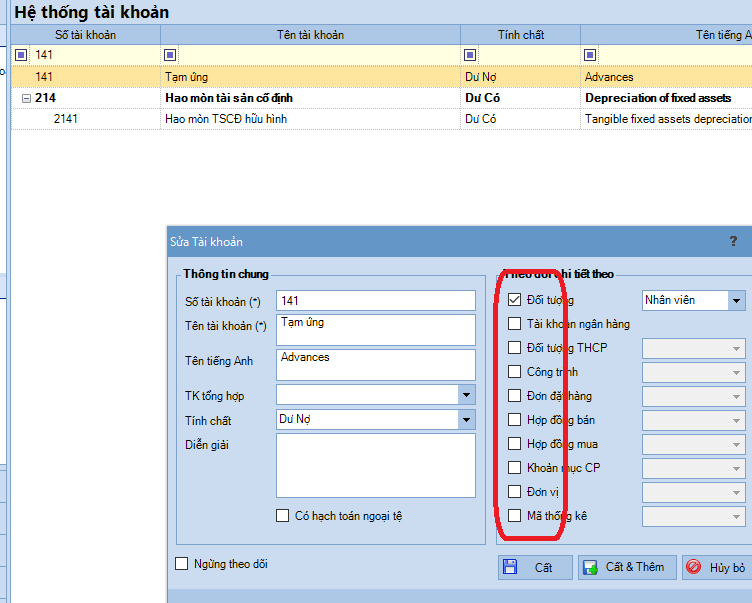752x603 pixels.
Task: Click Tính chất column header
Action: click(520, 35)
